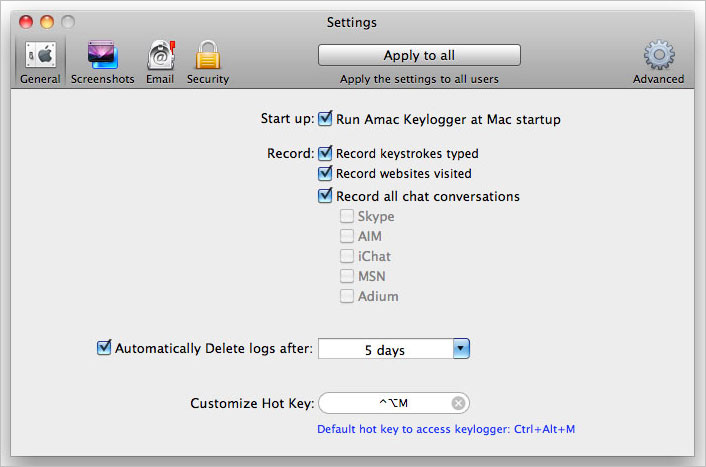Open the Security padlock pane
The height and width of the screenshot is (467, 706).
pyautogui.click(x=208, y=62)
